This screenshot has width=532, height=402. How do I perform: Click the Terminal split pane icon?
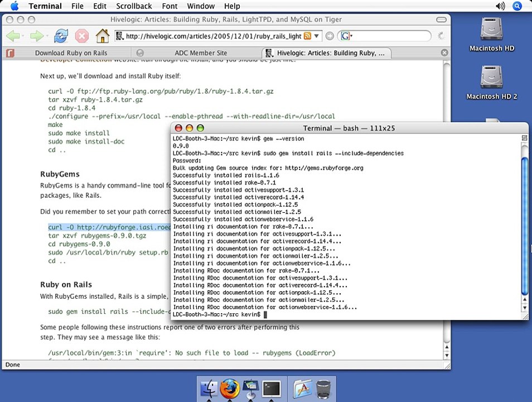524,138
